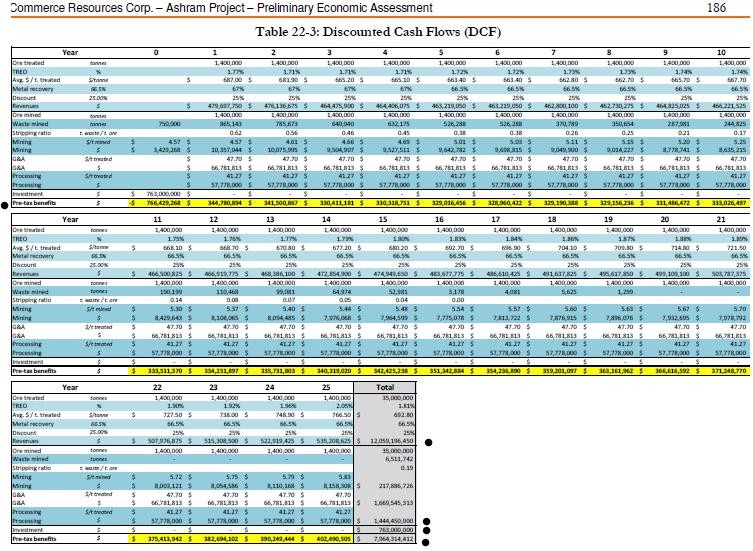Click Year 14 average $/t value 677.20

341,248
